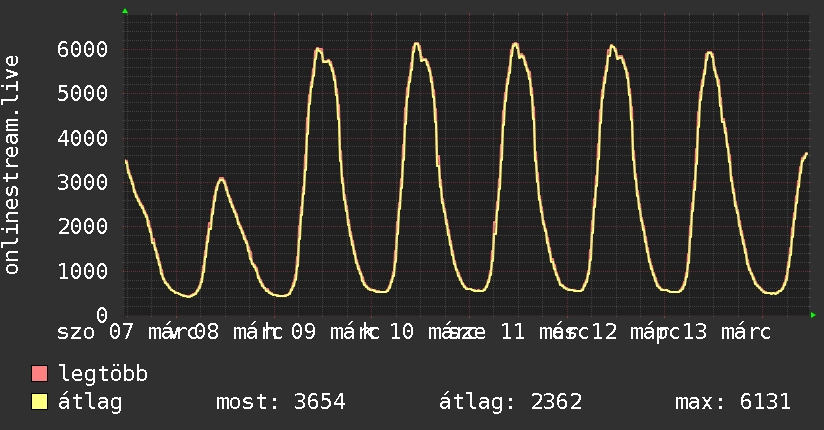This screenshot has height=430, width=824.
Task: Select the max: 6131 statistic
Action: [x=733, y=402]
